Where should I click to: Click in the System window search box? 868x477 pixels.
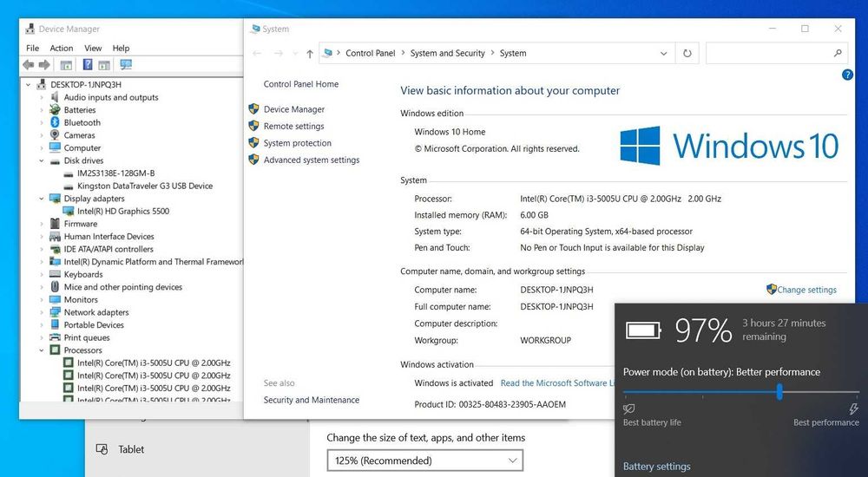coord(768,53)
